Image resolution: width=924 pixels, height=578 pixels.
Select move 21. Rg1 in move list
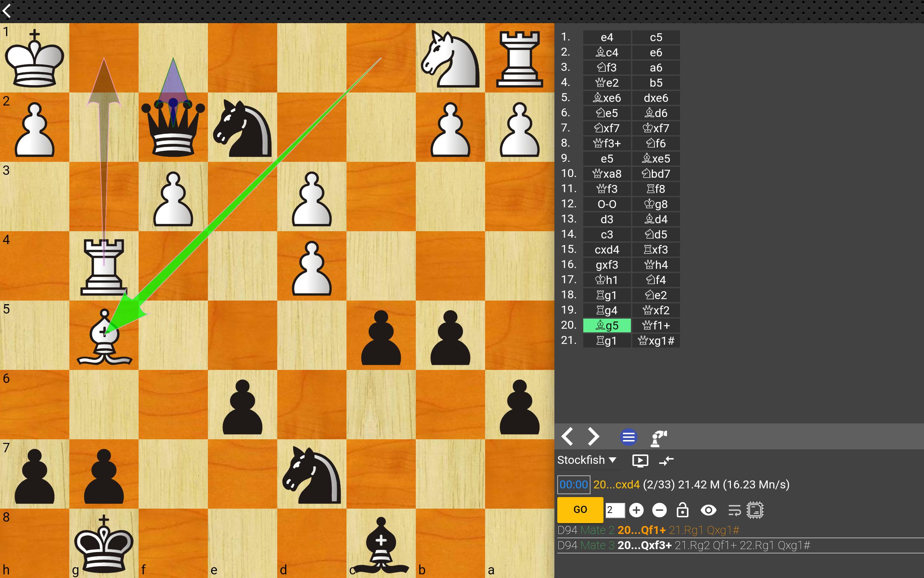[x=607, y=341]
